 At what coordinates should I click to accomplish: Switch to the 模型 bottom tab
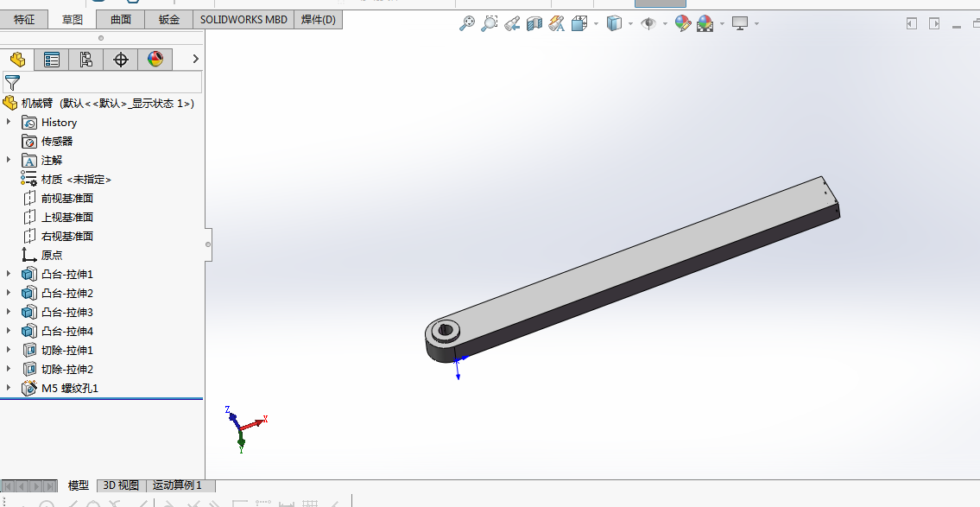(x=78, y=485)
